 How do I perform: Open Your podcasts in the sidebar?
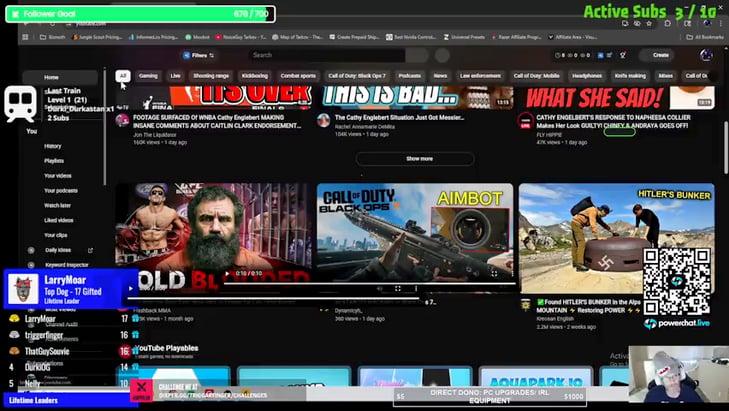(60, 191)
